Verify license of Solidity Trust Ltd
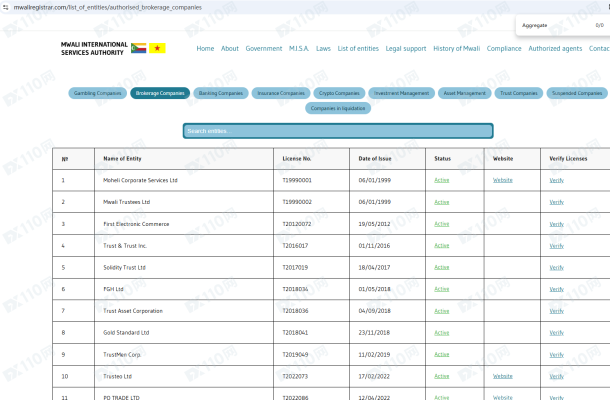This screenshot has width=610, height=400. click(x=556, y=268)
